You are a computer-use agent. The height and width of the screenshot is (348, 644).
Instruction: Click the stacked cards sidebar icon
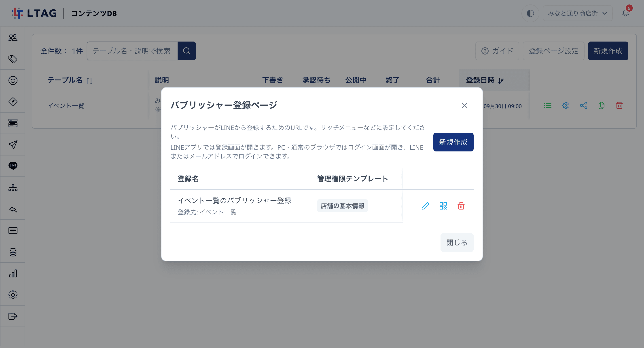coord(13,123)
